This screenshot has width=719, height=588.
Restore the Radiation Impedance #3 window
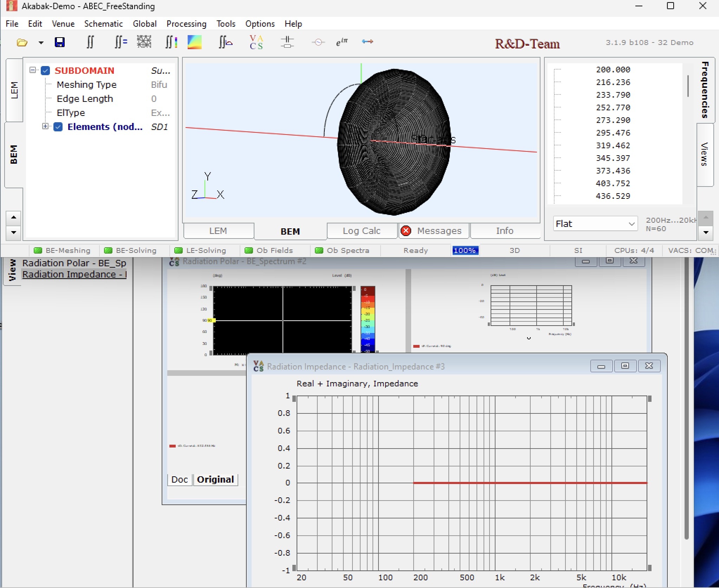pyautogui.click(x=625, y=366)
